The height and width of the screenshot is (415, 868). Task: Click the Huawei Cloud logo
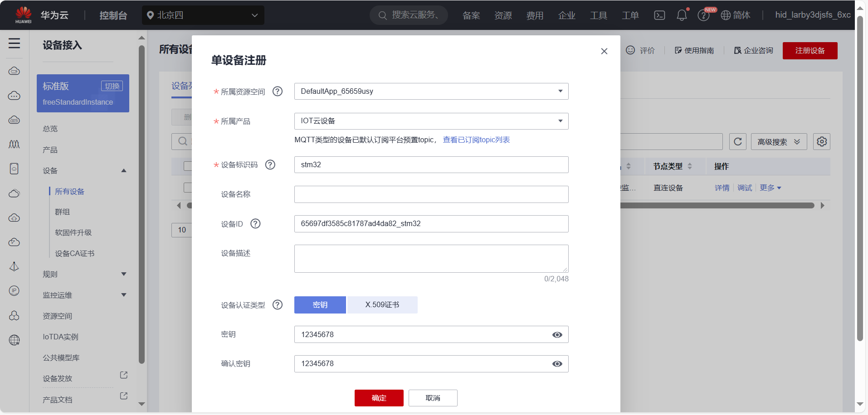pos(23,15)
